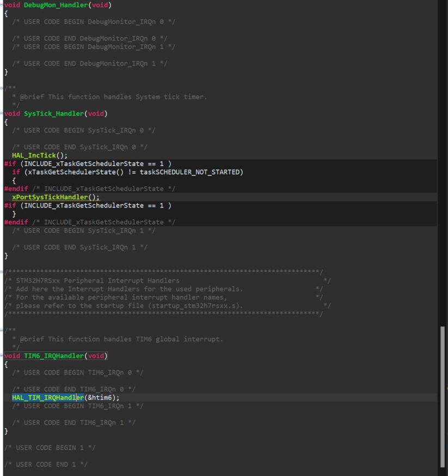Click the comment "USER CODE BEGIN 1"
Viewport: 448px width, 476px height.
50,448
